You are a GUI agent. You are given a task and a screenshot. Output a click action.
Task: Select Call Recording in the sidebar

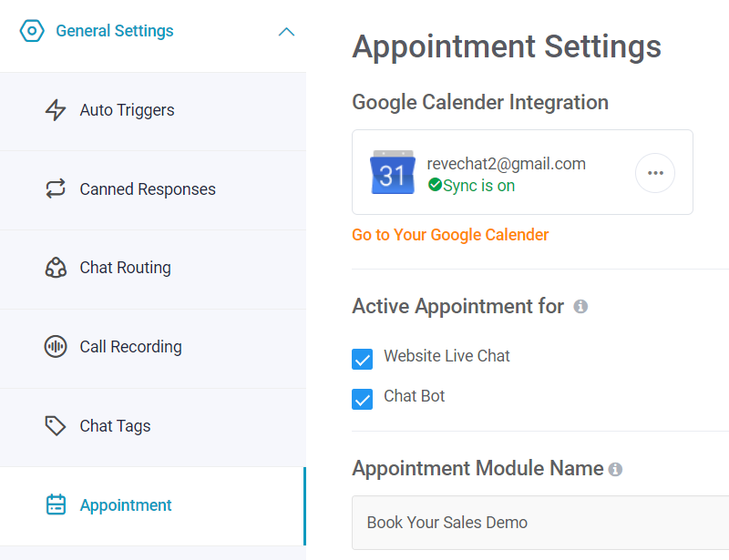pyautogui.click(x=130, y=347)
